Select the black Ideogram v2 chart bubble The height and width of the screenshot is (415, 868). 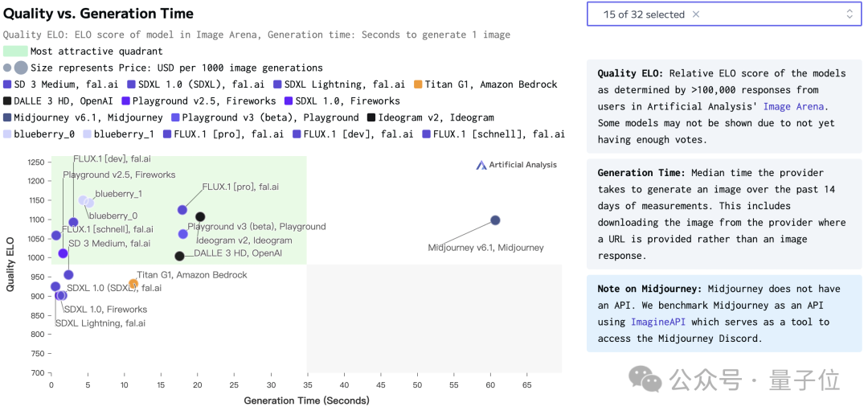[x=200, y=217]
